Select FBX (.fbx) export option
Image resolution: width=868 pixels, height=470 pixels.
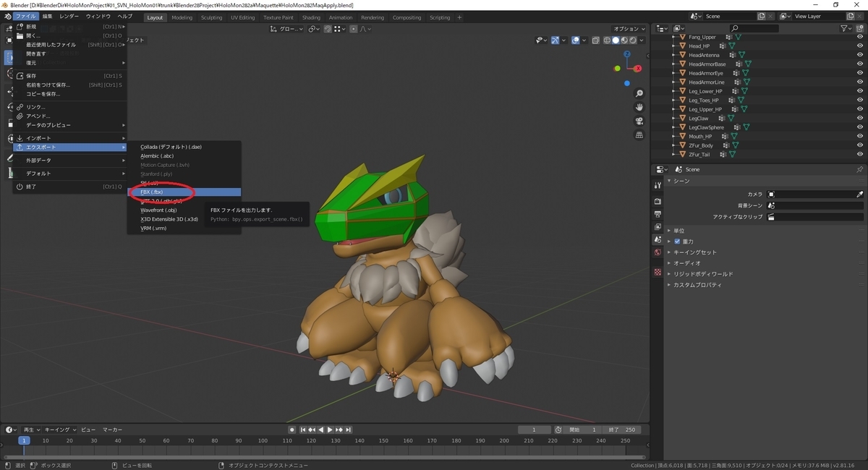pos(184,192)
